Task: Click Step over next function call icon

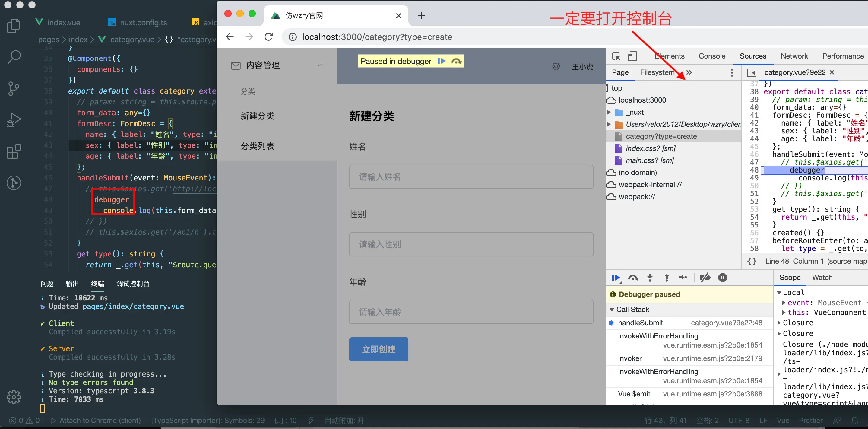Action: 633,278
